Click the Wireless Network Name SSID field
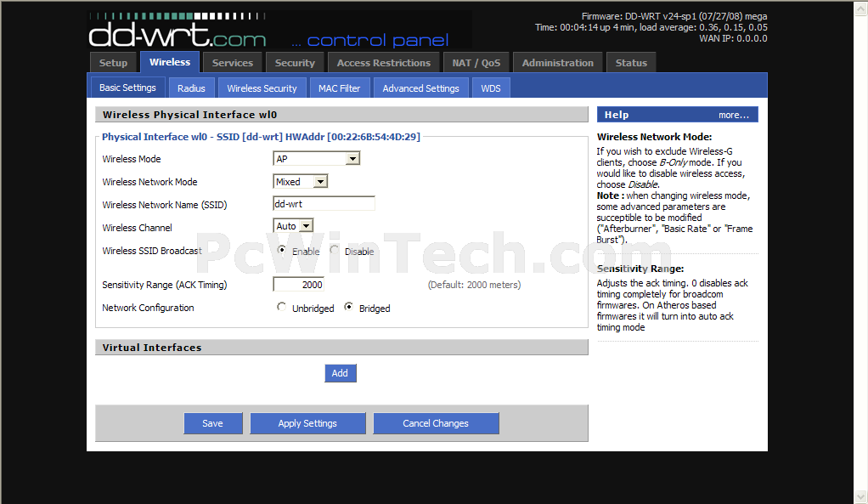868x504 pixels. click(324, 204)
